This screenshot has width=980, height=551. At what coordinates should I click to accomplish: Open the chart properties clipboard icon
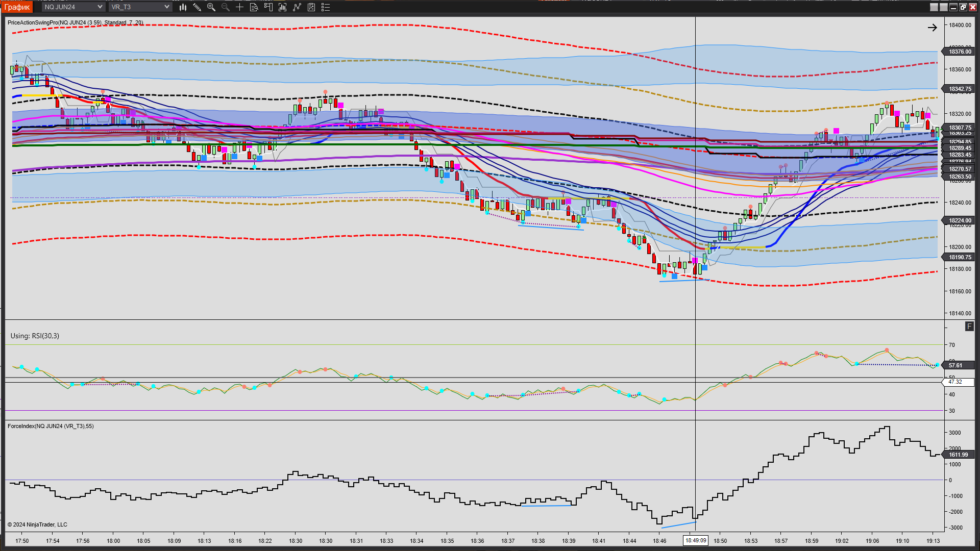pos(311,7)
